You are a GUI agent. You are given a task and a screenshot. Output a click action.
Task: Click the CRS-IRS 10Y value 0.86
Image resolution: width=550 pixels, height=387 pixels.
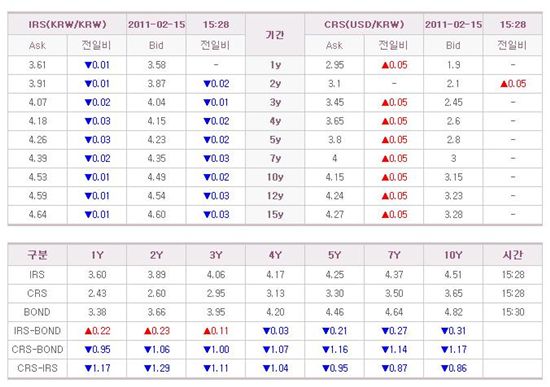tap(454, 368)
